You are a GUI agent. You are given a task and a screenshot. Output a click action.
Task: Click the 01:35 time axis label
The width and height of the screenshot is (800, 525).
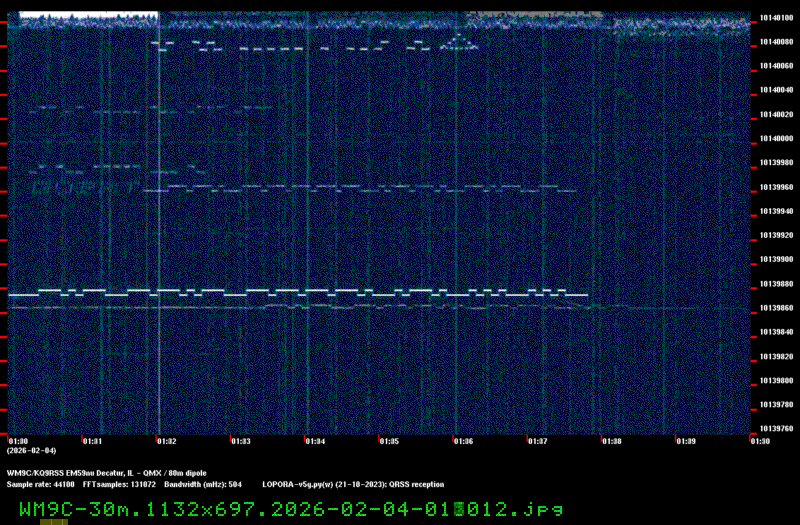[389, 440]
